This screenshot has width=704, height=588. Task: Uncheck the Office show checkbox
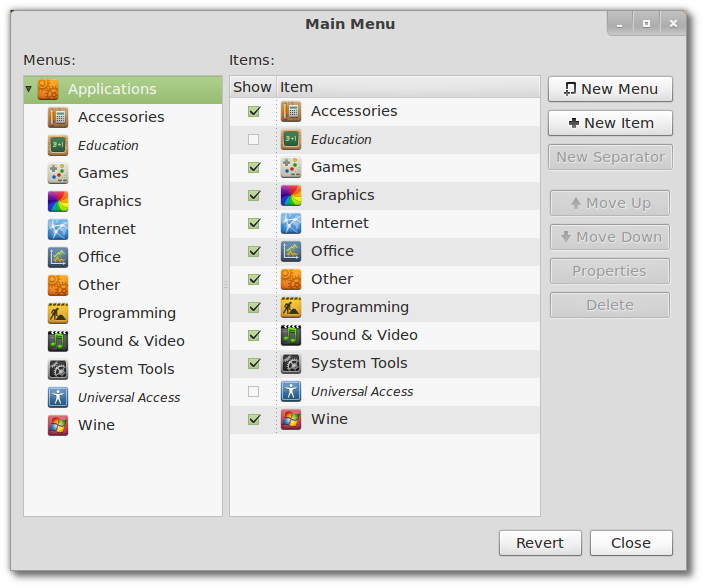coord(254,251)
